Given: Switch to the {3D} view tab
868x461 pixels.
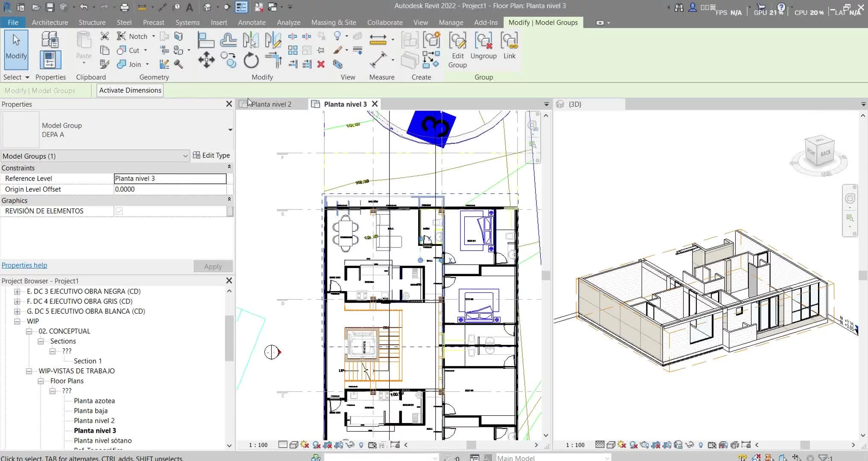Looking at the screenshot, I should click(x=575, y=104).
